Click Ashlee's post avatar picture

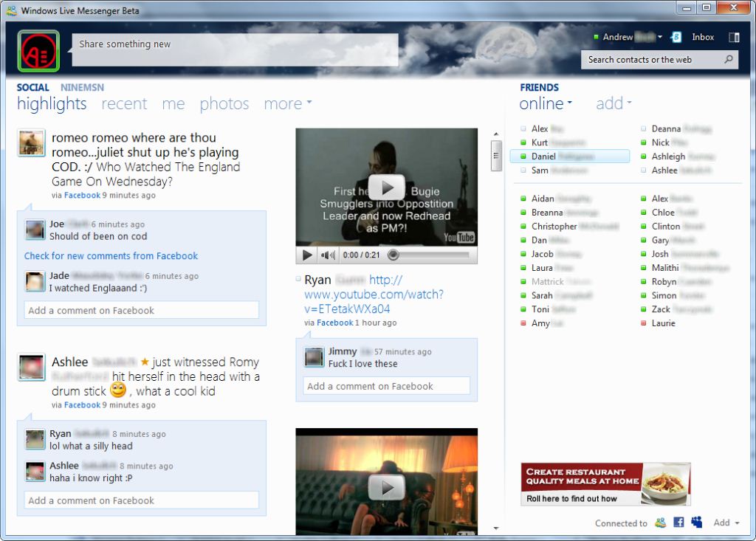[x=31, y=367]
